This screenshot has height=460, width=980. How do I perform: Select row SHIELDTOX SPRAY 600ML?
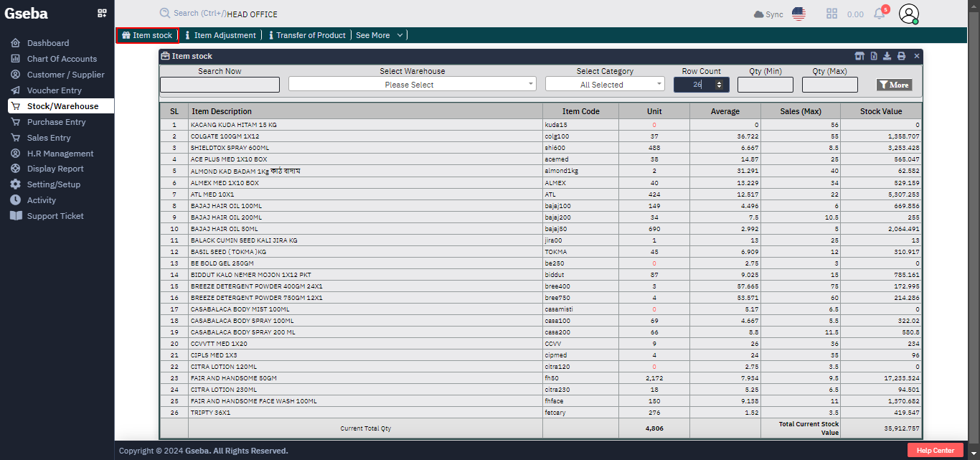coord(541,148)
